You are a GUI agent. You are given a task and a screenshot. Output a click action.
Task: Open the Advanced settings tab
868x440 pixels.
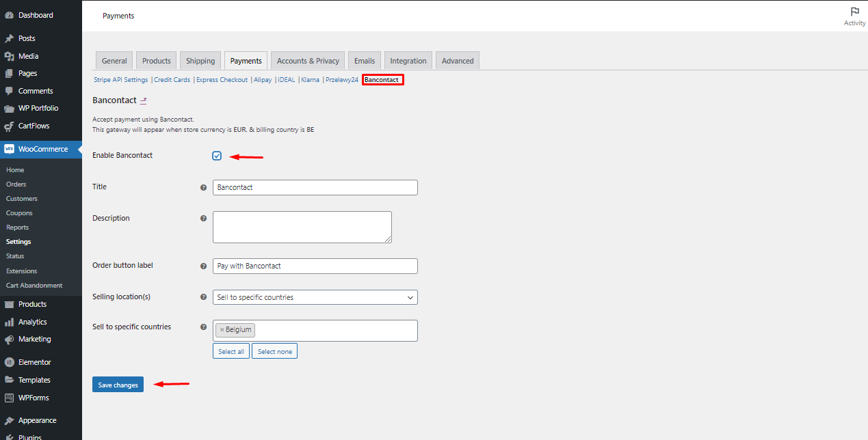point(458,61)
